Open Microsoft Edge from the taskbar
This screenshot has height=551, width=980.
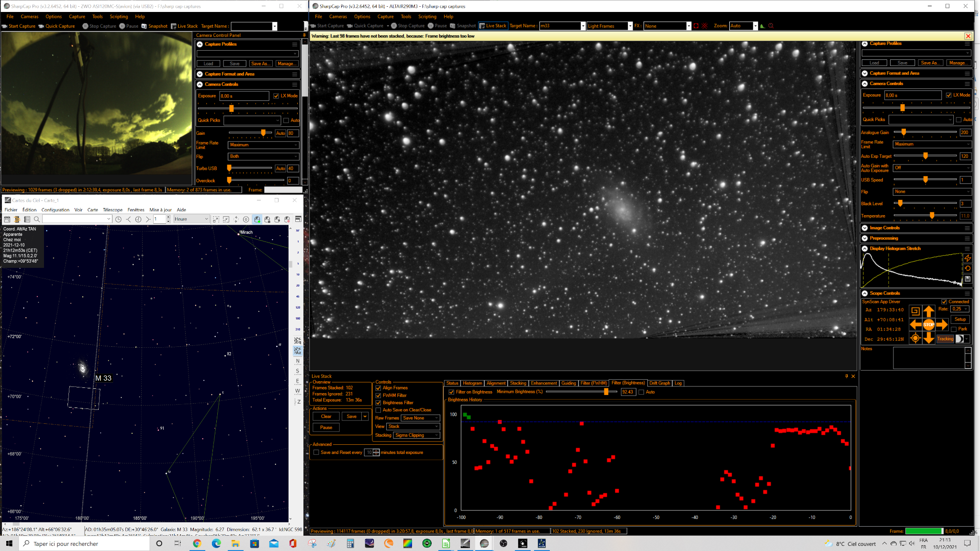coord(216,543)
